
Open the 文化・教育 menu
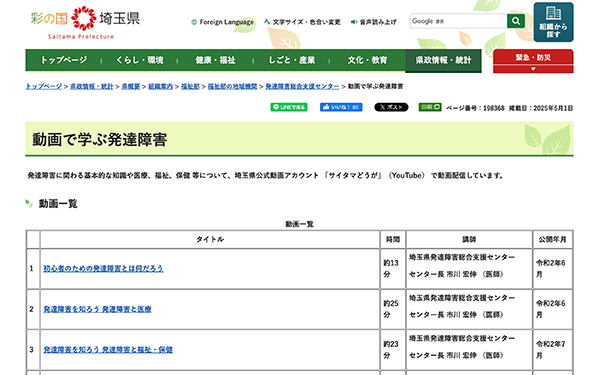coord(367,60)
